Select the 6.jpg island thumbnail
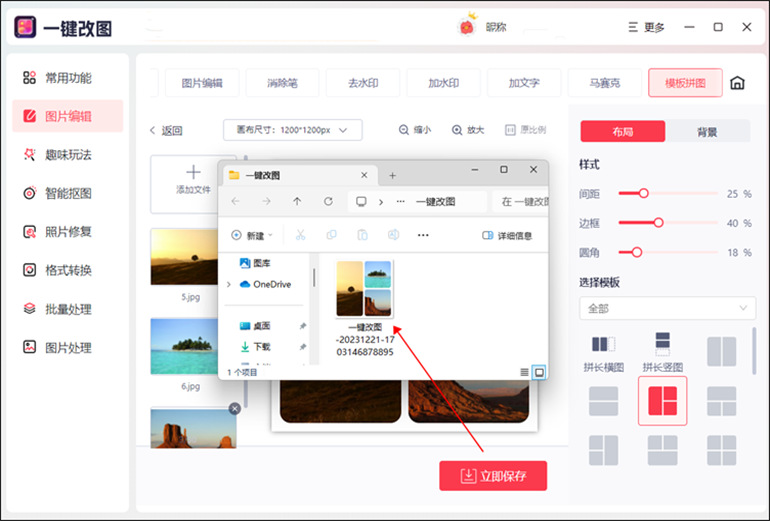Image resolution: width=770 pixels, height=521 pixels. [184, 346]
